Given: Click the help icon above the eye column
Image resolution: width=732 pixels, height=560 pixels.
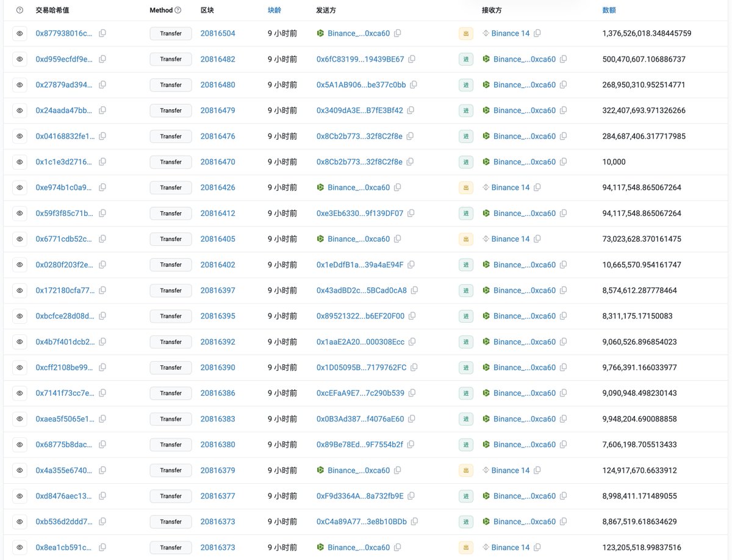Looking at the screenshot, I should 20,10.
